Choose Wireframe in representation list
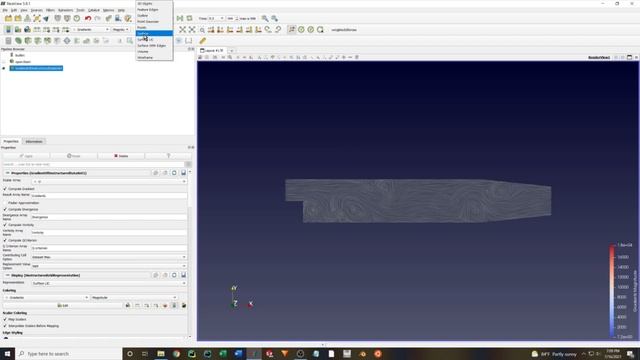The image size is (640, 360). (154, 58)
